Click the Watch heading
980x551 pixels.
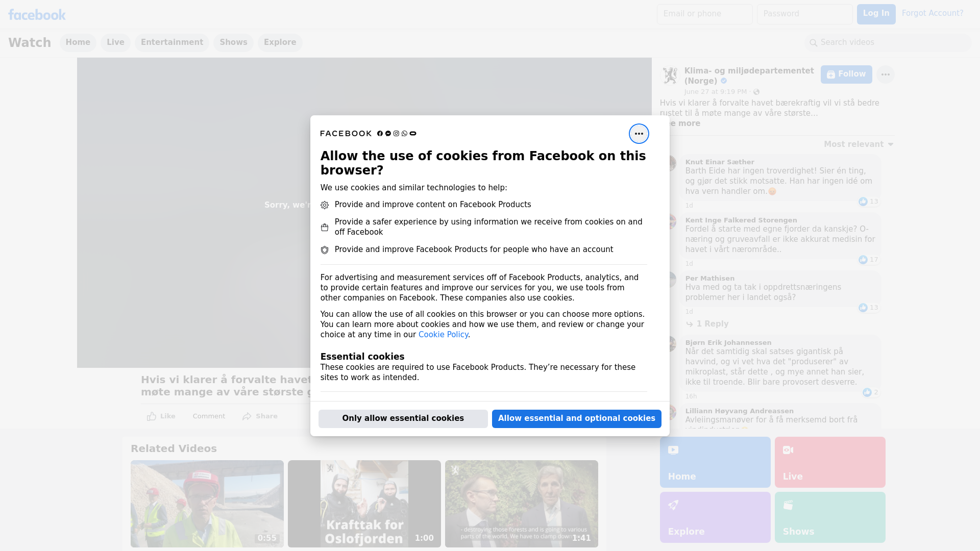click(x=30, y=43)
